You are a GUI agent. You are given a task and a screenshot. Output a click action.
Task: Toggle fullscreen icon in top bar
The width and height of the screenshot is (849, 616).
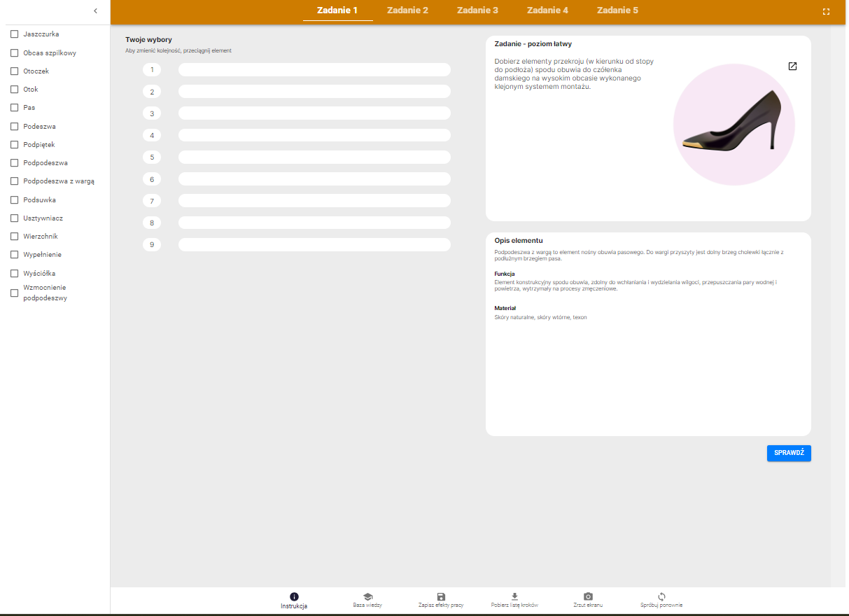[826, 12]
